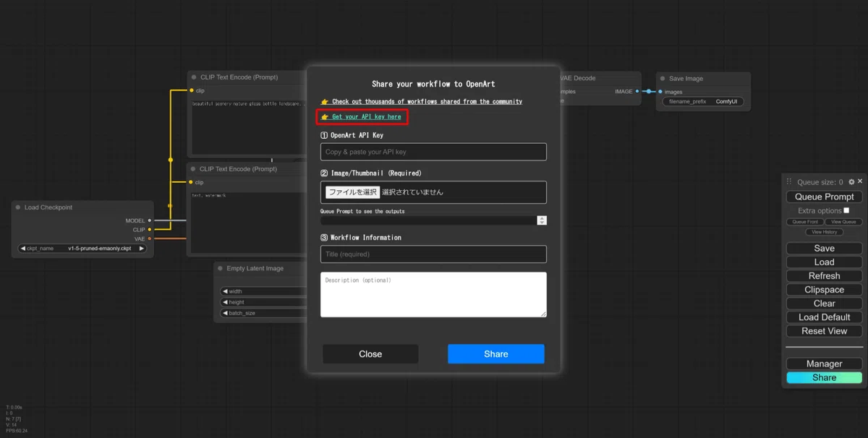Viewport: 868px width, 438px height.
Task: Open the Get your API key here link
Action: tap(366, 116)
